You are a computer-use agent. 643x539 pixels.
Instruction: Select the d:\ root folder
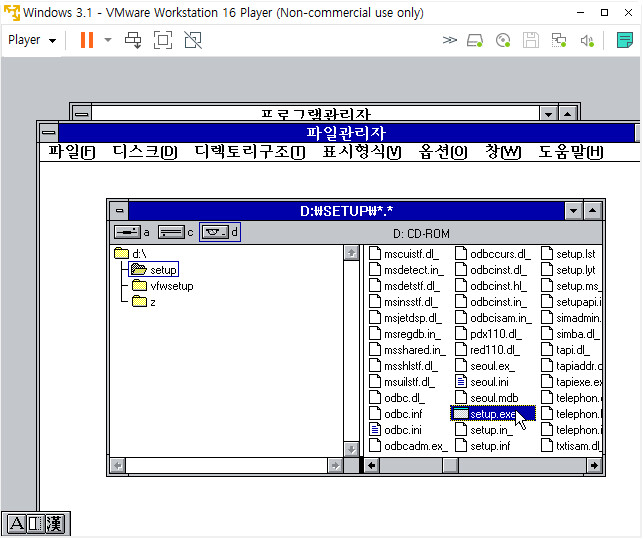pyautogui.click(x=138, y=254)
